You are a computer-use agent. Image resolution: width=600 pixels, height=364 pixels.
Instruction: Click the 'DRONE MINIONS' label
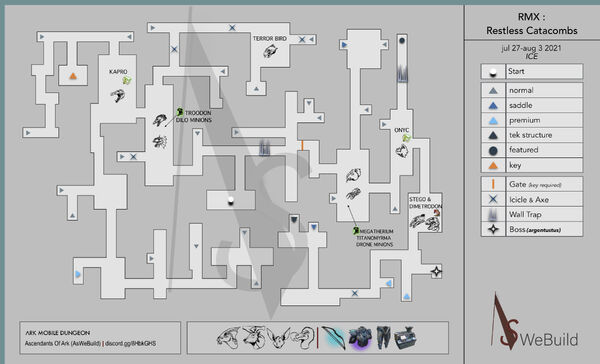pos(374,244)
